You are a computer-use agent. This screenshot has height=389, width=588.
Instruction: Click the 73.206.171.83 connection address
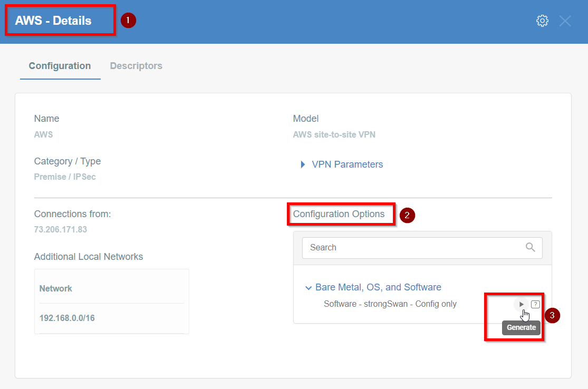click(x=60, y=229)
